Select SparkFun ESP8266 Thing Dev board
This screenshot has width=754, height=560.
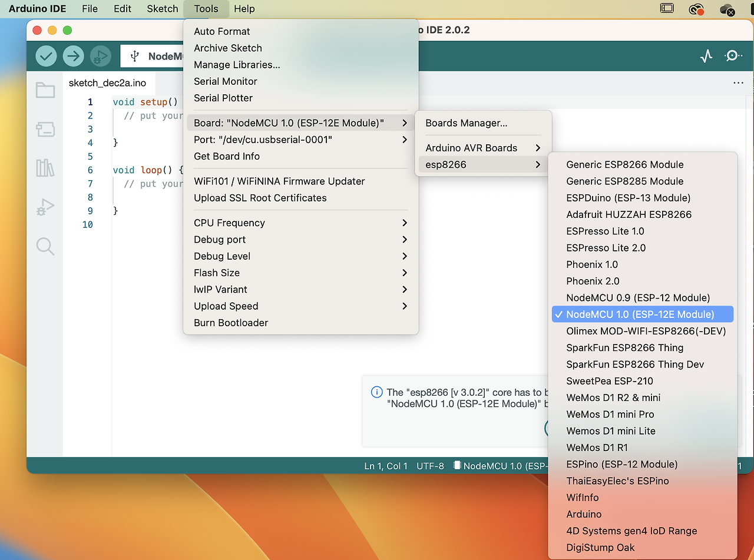point(643,365)
